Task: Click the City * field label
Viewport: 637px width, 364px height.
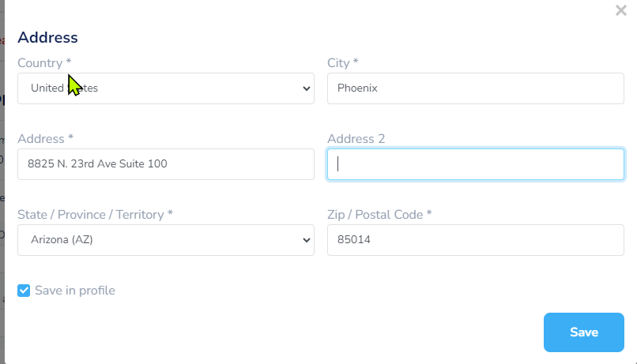Action: pos(342,62)
